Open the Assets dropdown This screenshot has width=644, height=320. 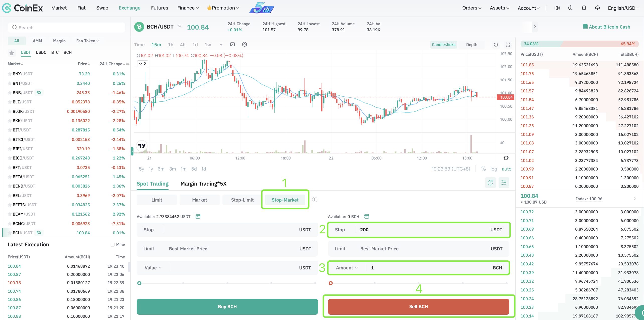(x=500, y=8)
